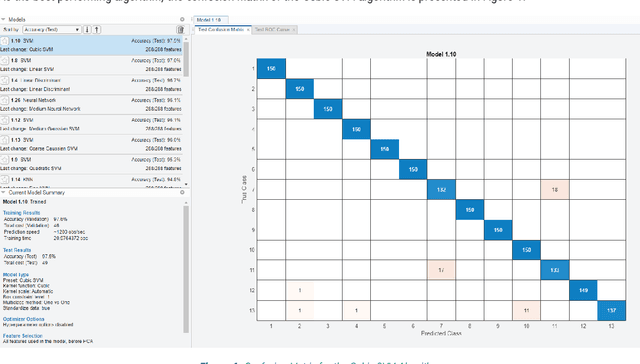The width and height of the screenshot is (640, 364).
Task: Favorite the Linear SVM model star
Action: [4, 60]
